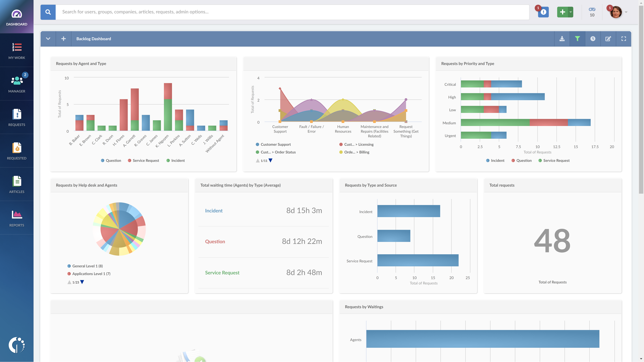Click the Question bar in Type and Source
The image size is (644, 362).
point(394,236)
